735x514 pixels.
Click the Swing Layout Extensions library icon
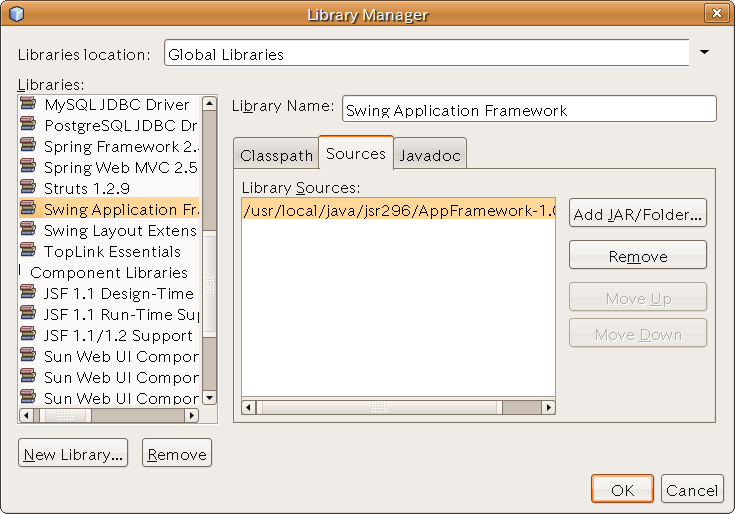(x=30, y=231)
